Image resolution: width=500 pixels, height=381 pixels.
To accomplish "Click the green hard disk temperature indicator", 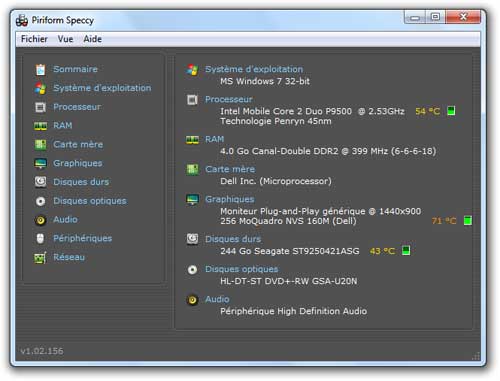I will pyautogui.click(x=406, y=250).
